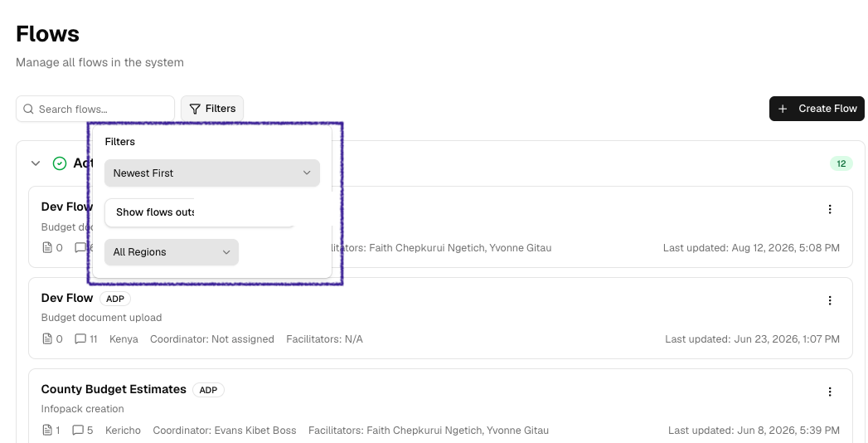Open more options for County Budget Estimates
The image size is (868, 443).
(830, 392)
